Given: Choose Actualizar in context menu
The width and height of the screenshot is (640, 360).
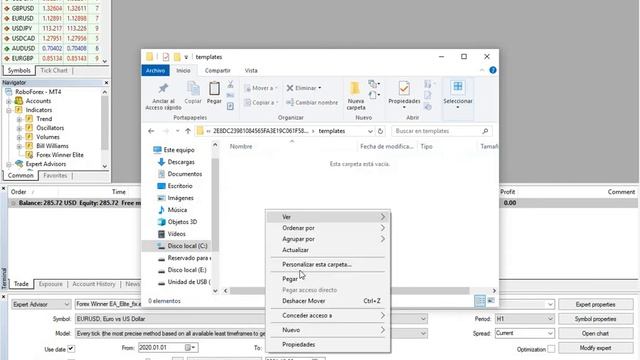Looking at the screenshot, I should click(328, 250).
